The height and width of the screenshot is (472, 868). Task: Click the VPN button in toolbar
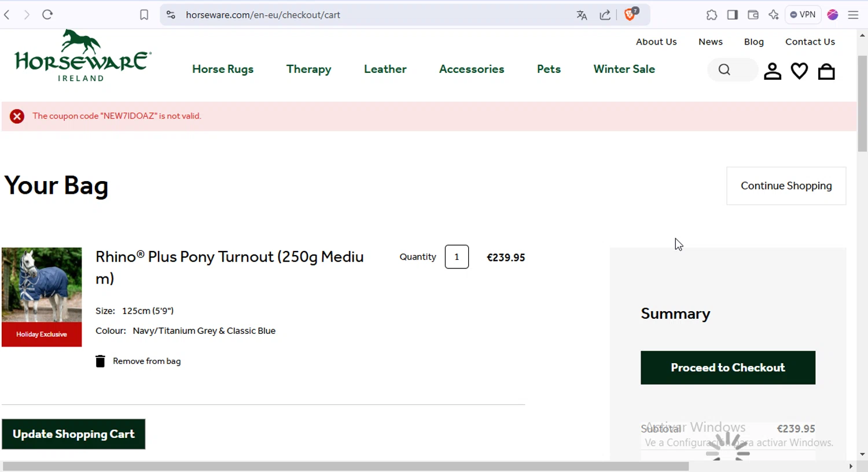click(x=803, y=15)
